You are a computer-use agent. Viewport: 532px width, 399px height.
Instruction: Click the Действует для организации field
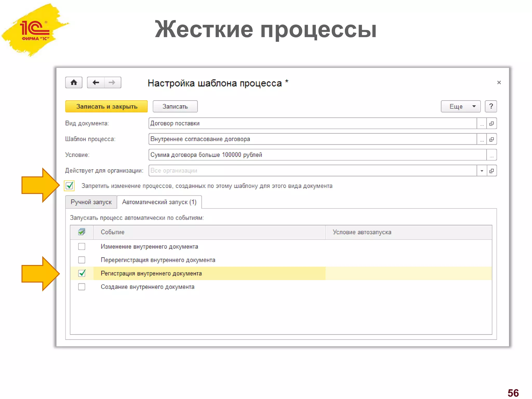pyautogui.click(x=312, y=171)
